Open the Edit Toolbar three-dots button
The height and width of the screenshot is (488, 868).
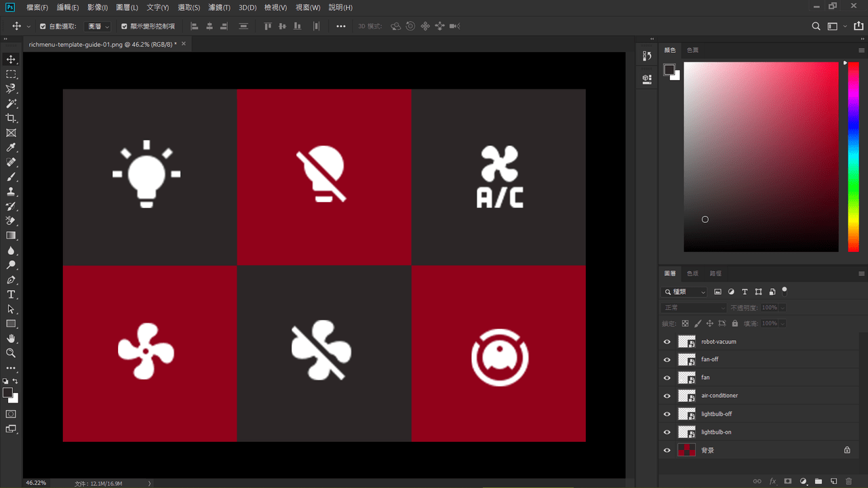(11, 368)
